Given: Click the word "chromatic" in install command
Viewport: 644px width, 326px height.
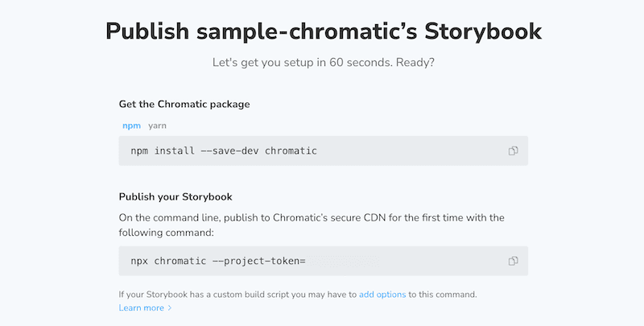Looking at the screenshot, I should pyautogui.click(x=291, y=151).
